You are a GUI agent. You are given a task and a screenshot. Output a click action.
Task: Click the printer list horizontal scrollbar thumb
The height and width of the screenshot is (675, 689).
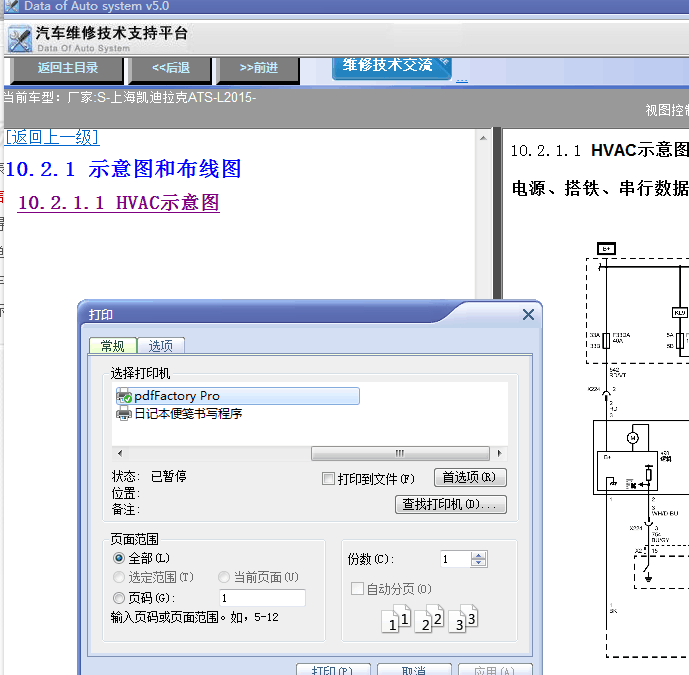[x=400, y=453]
